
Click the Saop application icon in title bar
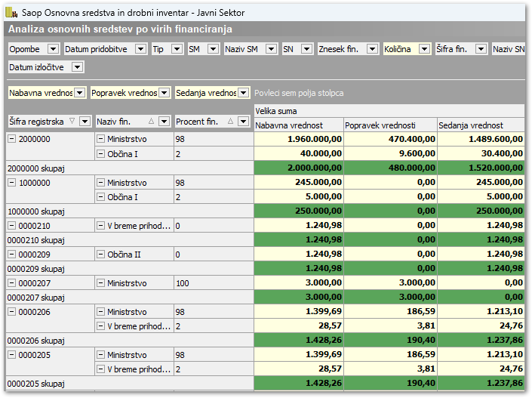pyautogui.click(x=11, y=13)
